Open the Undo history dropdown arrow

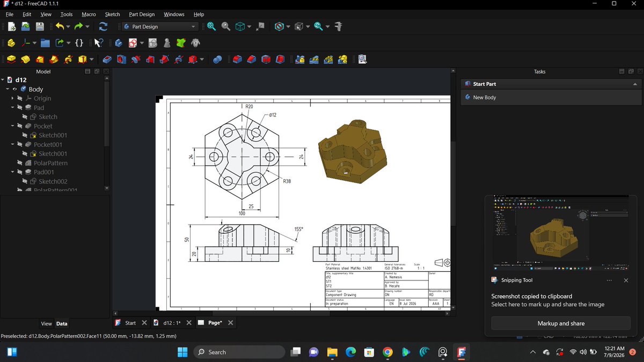[x=68, y=26]
